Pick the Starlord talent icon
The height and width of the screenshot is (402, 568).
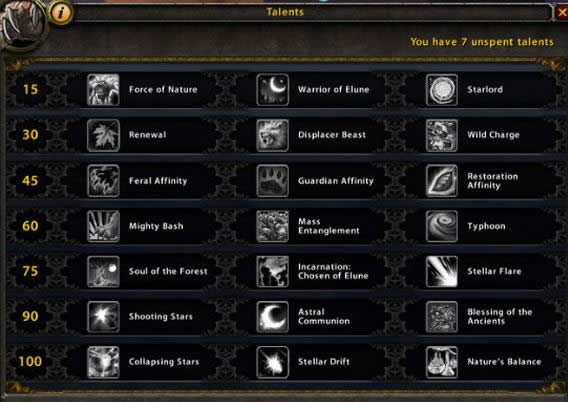pos(442,90)
